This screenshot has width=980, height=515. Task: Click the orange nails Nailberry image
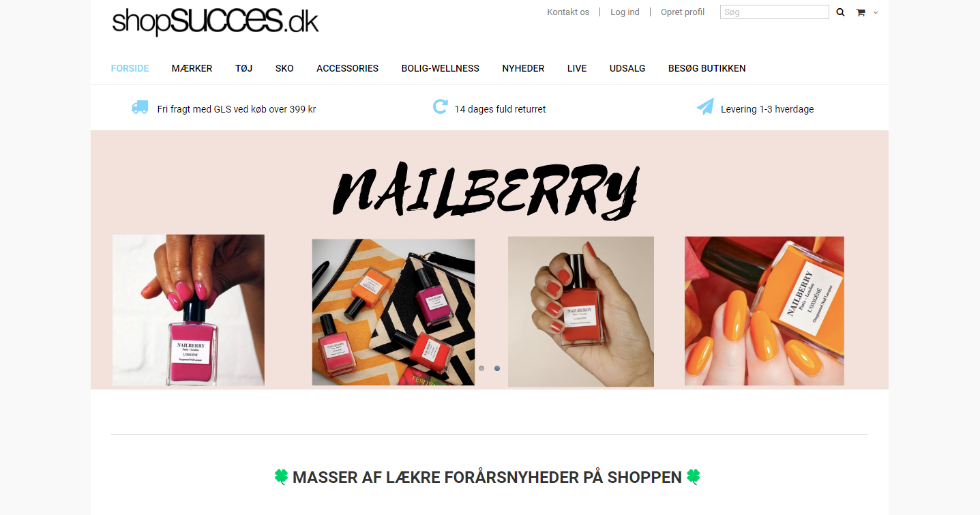(764, 311)
